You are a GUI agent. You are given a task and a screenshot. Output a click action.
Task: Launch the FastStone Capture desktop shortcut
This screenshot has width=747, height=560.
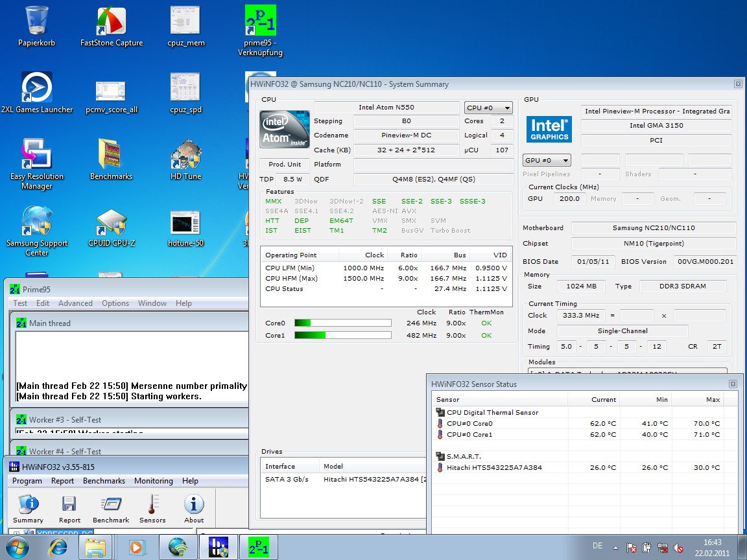(112, 26)
